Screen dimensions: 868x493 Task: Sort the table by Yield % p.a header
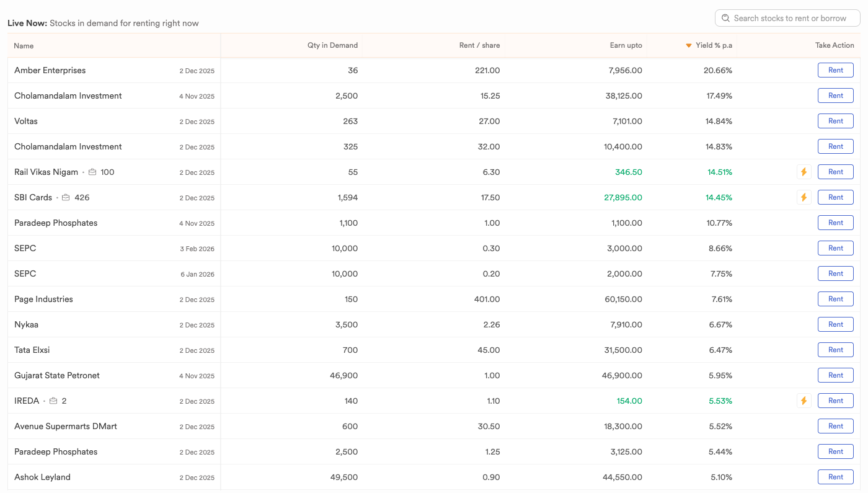click(x=714, y=45)
